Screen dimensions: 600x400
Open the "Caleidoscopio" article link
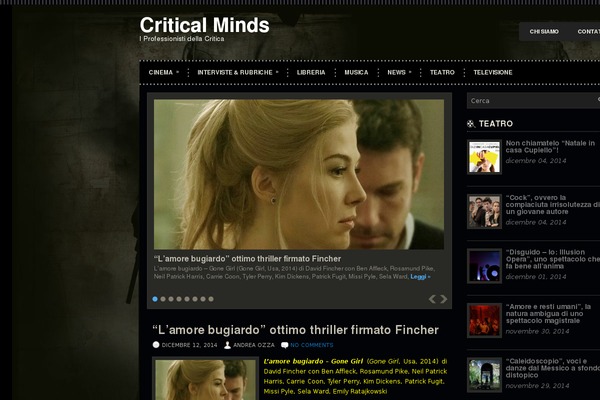(553, 368)
